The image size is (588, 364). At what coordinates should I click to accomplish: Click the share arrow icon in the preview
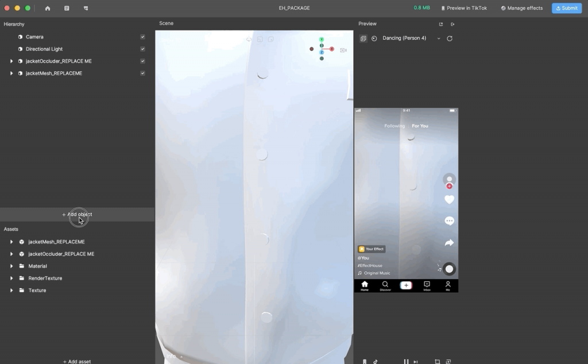(x=449, y=242)
